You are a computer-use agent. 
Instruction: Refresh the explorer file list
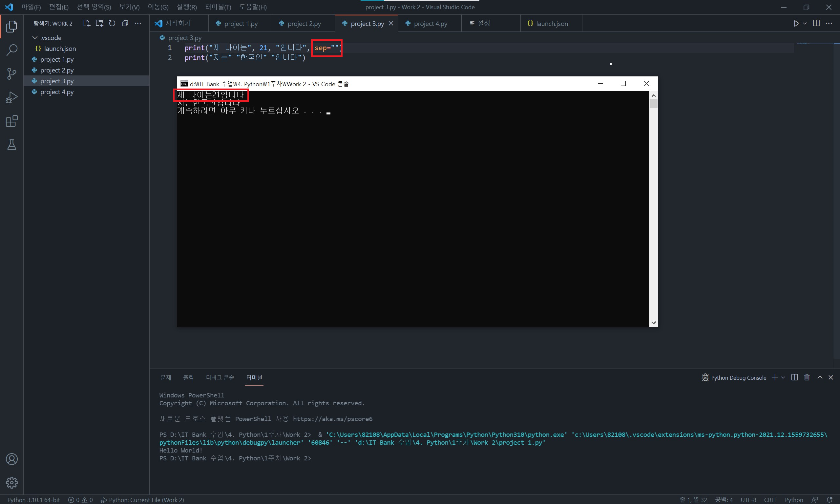click(x=112, y=23)
